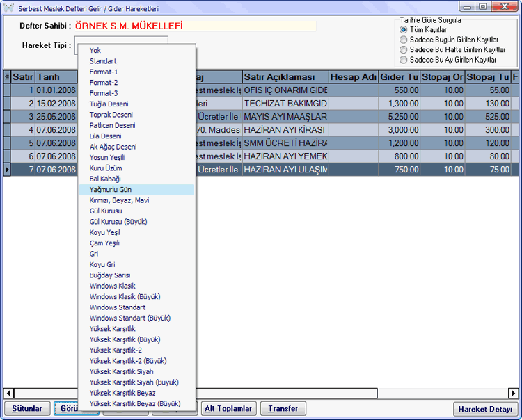Apply Patlıcan Deseni theme
522x420 pixels.
point(137,125)
